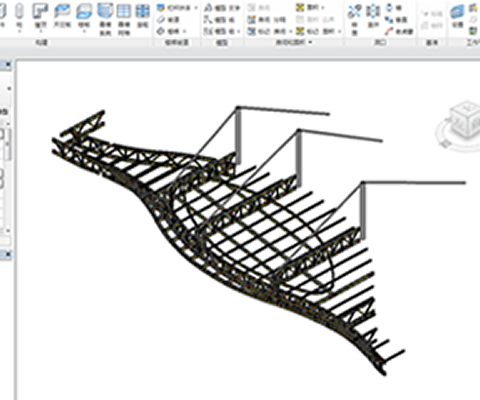Open the Area tool dropdown arrow

tap(323, 8)
